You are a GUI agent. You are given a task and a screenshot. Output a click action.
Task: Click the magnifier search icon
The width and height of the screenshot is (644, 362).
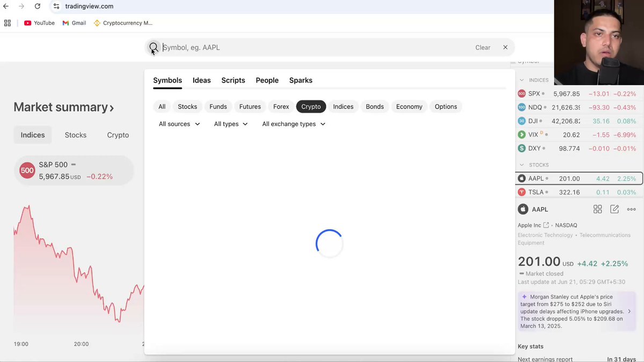[x=153, y=47]
